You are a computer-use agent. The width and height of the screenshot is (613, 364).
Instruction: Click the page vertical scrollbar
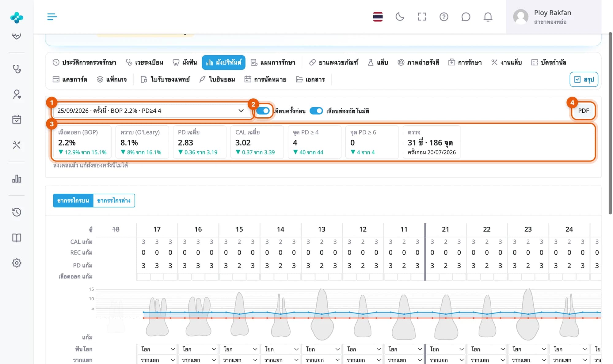[610, 123]
